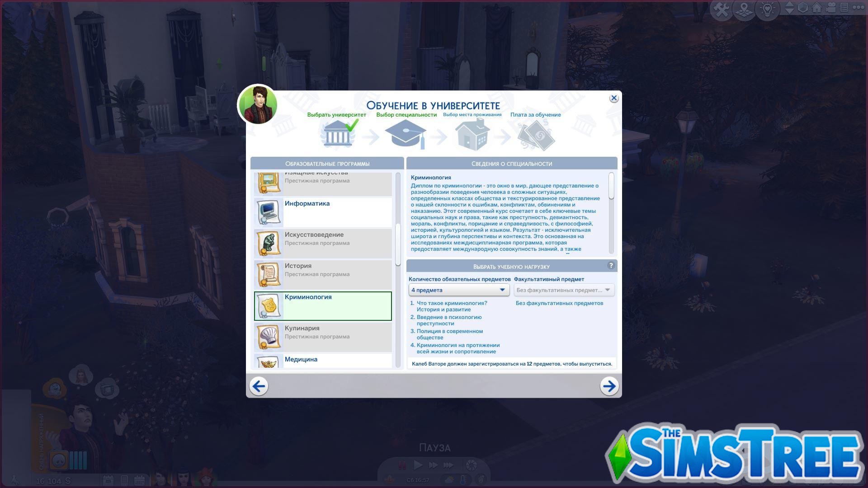Open camera controls video icon
Screen dimensions: 868x488
coord(830,8)
